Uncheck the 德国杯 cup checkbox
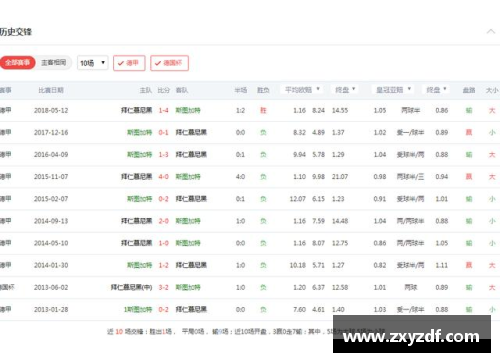Image resolution: width=500 pixels, height=362 pixels. [x=169, y=63]
